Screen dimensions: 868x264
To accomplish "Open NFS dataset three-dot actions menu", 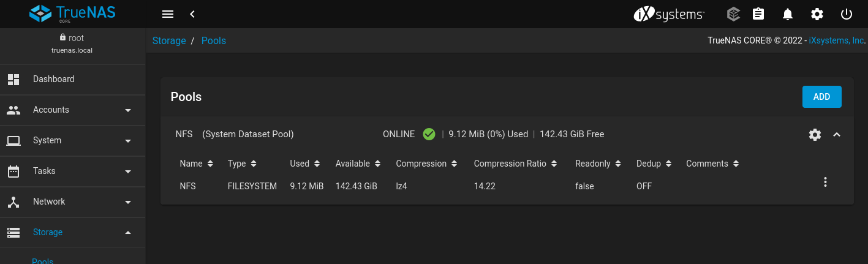I will pyautogui.click(x=825, y=182).
